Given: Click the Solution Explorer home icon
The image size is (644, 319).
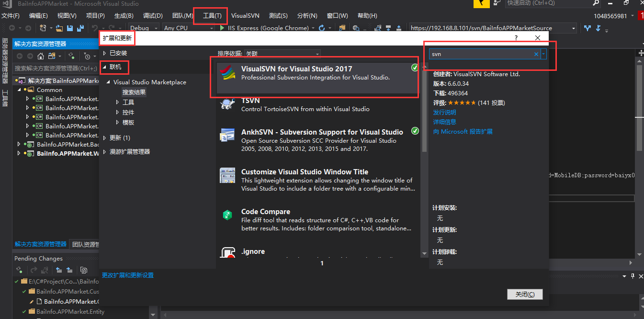Looking at the screenshot, I should click(x=41, y=56).
